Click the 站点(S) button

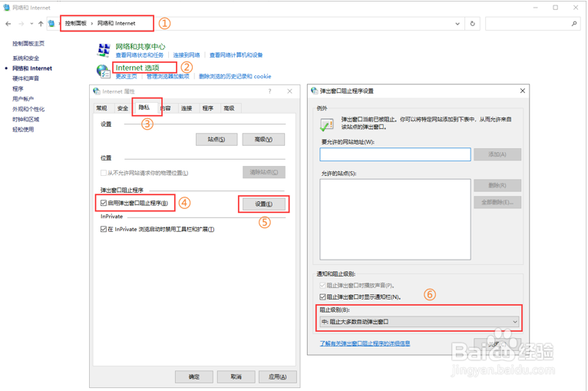[x=216, y=139]
